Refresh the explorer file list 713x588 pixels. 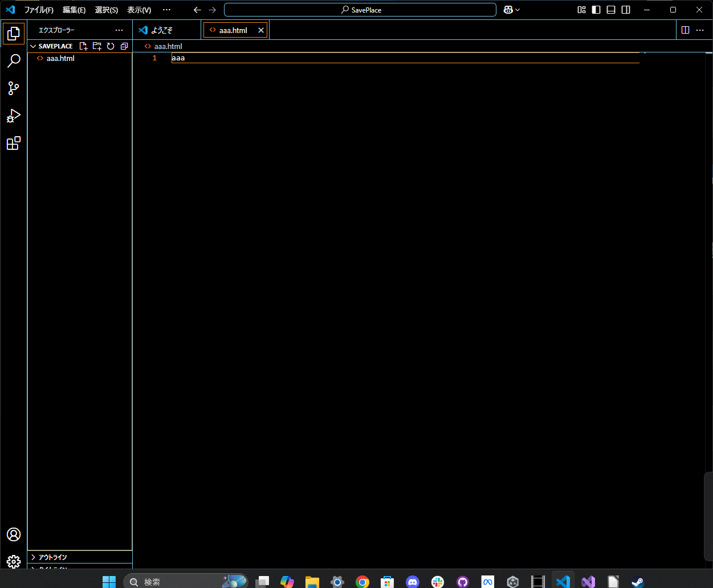point(111,46)
